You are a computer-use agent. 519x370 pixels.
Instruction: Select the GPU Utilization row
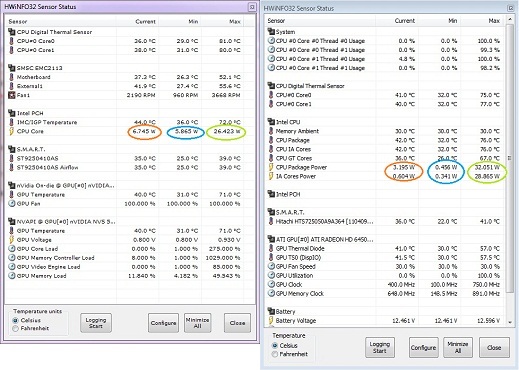click(x=385, y=275)
